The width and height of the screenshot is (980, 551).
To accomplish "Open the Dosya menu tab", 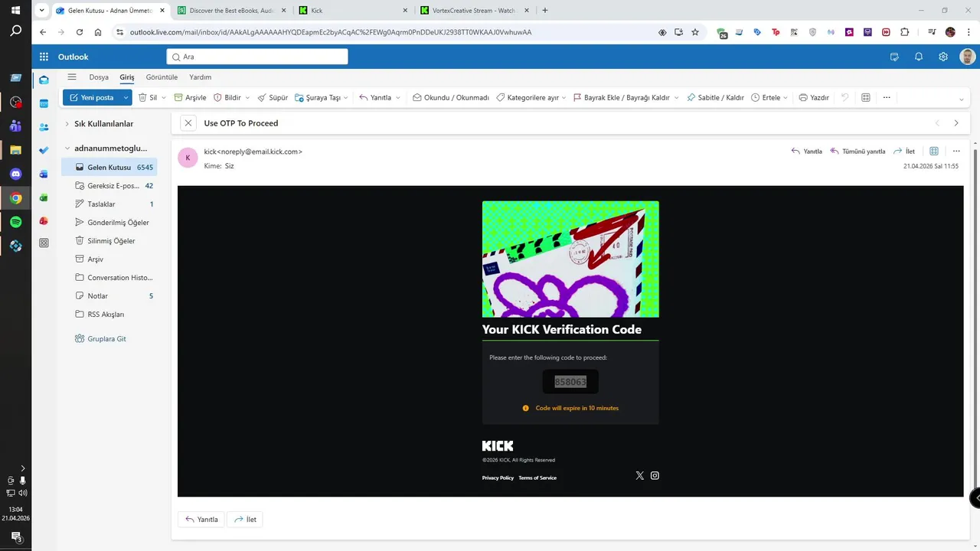I will (99, 77).
